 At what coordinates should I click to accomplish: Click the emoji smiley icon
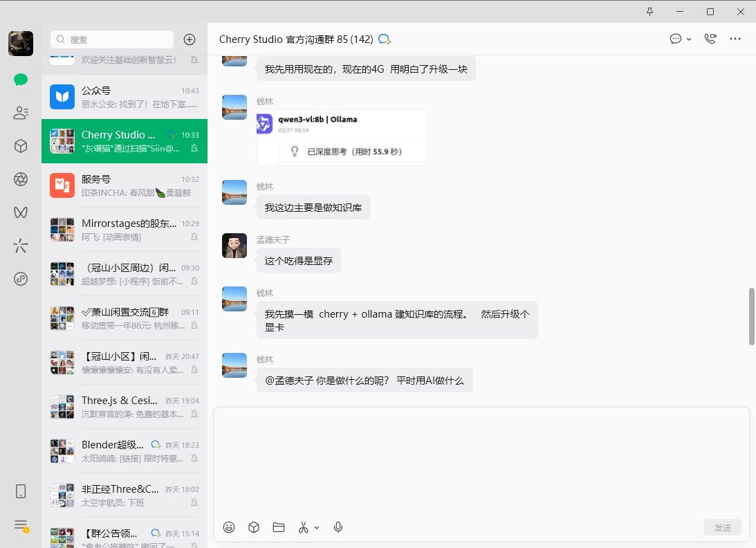coord(229,527)
